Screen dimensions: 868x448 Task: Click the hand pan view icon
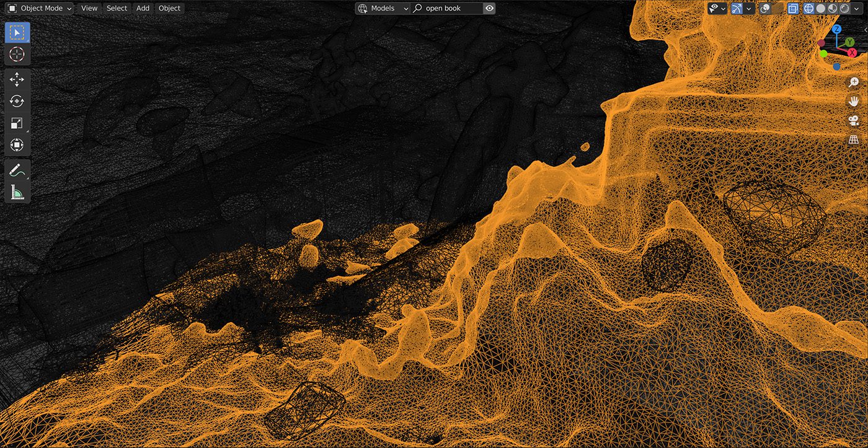854,100
